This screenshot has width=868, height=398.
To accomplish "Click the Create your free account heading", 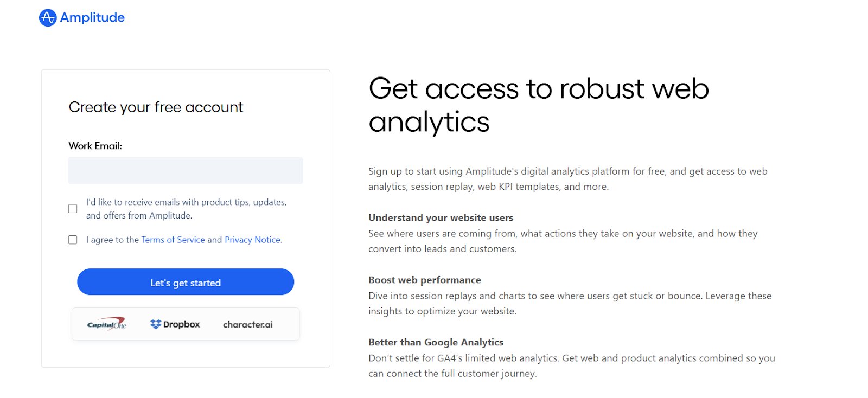I will (156, 107).
